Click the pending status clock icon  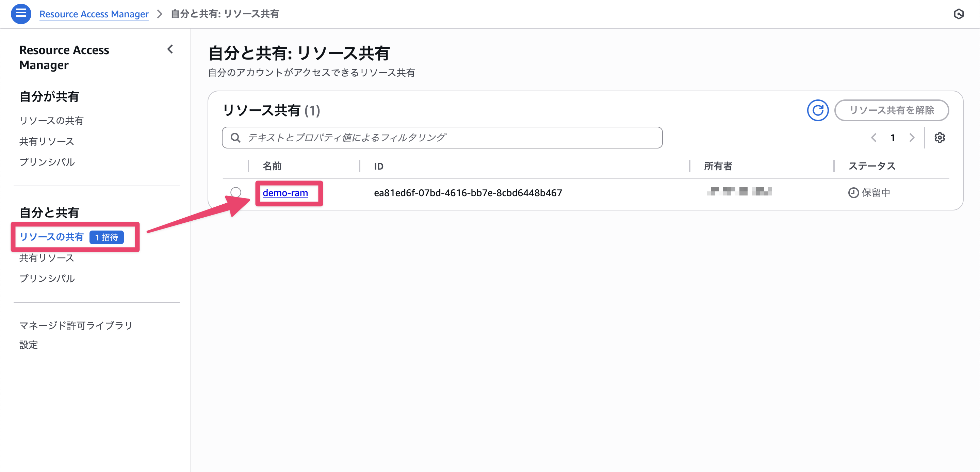click(853, 193)
